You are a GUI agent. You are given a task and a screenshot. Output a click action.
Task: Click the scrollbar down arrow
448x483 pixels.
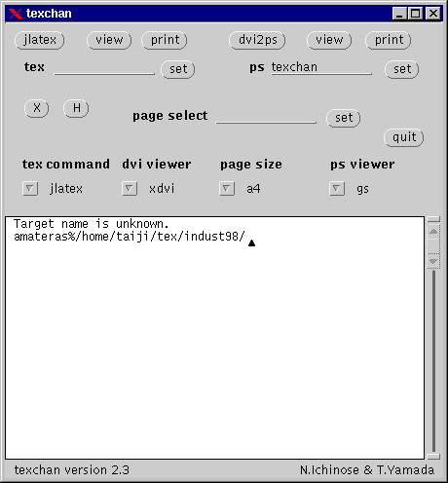click(x=433, y=261)
